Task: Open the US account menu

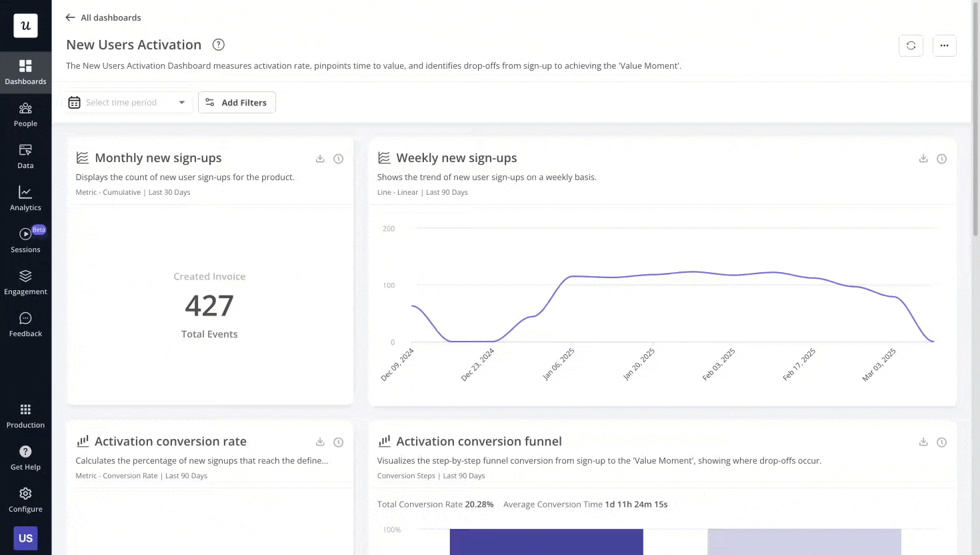Action: 25,538
